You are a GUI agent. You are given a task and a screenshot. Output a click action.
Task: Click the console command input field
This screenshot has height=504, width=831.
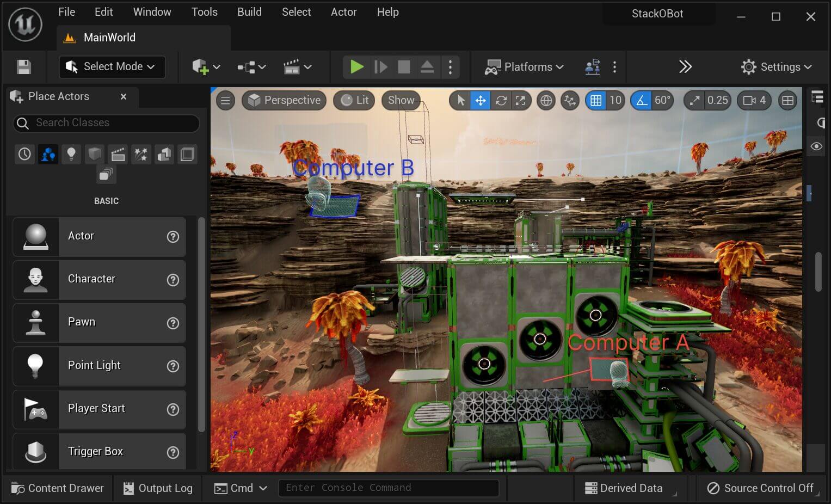(389, 488)
